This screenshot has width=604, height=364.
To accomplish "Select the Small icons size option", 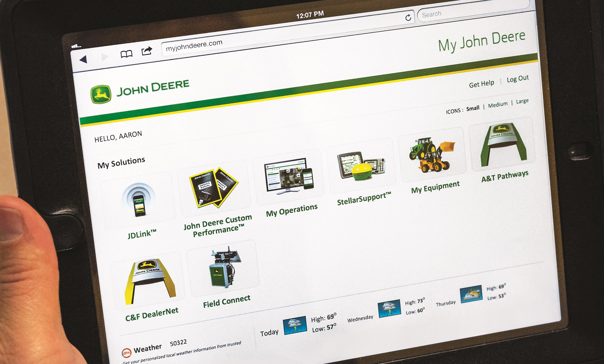I will point(473,108).
